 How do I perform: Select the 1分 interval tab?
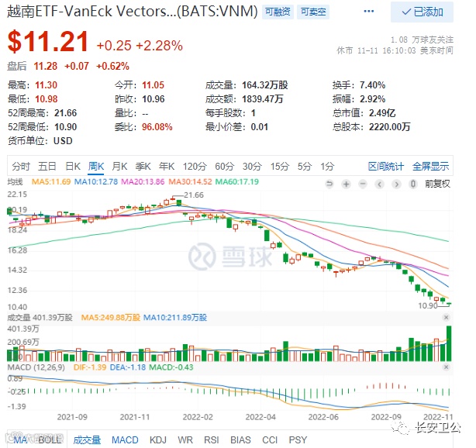pyautogui.click(x=327, y=167)
